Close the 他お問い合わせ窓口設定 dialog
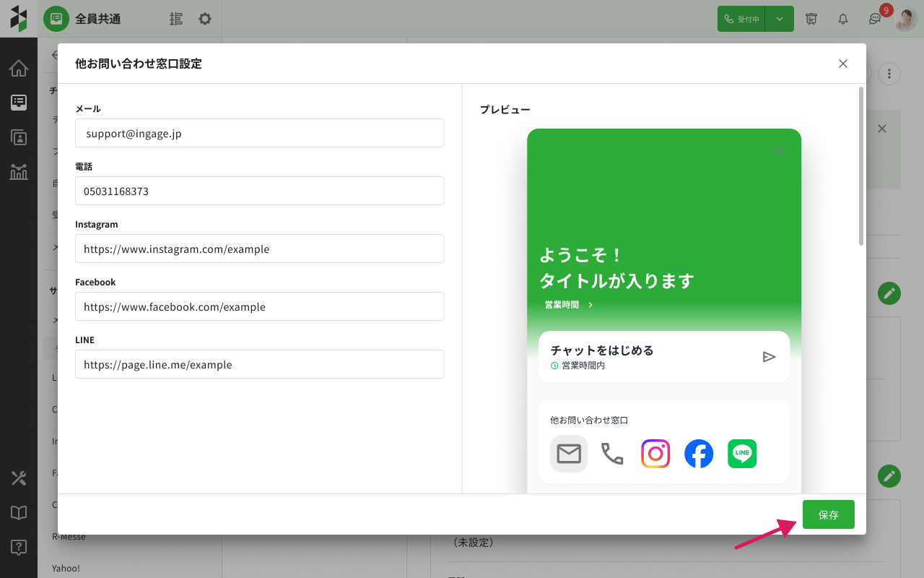Image resolution: width=924 pixels, height=578 pixels. point(842,64)
